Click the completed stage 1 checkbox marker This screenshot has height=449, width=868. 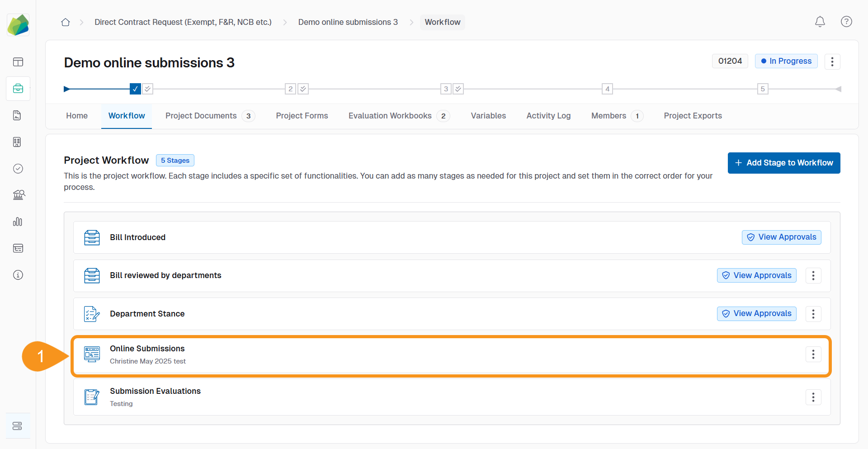(x=135, y=89)
